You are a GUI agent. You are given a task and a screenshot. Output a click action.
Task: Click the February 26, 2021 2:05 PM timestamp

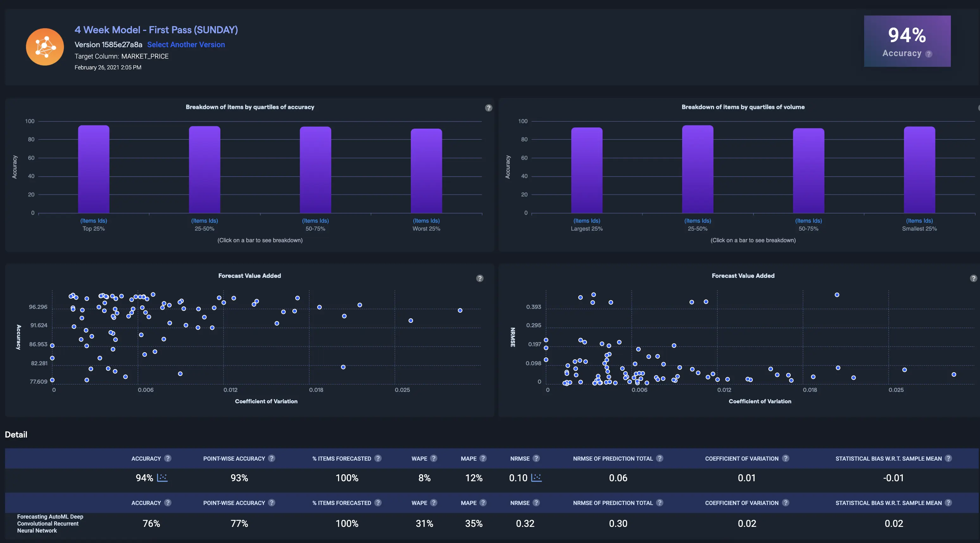pyautogui.click(x=108, y=67)
